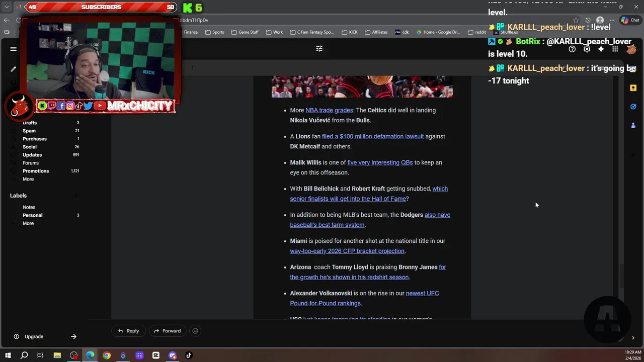Click the Gemini sparkle icon
The width and height of the screenshot is (644, 362).
coord(601,49)
